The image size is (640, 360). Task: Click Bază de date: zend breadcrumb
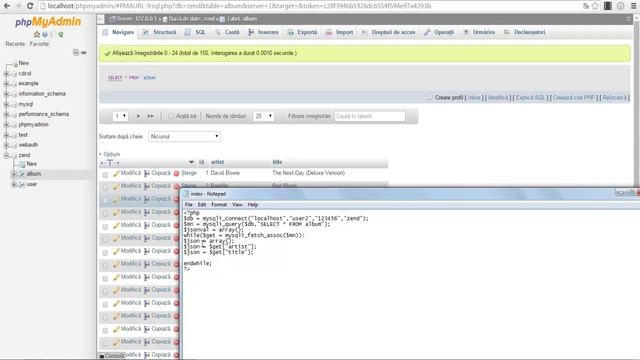pos(191,19)
